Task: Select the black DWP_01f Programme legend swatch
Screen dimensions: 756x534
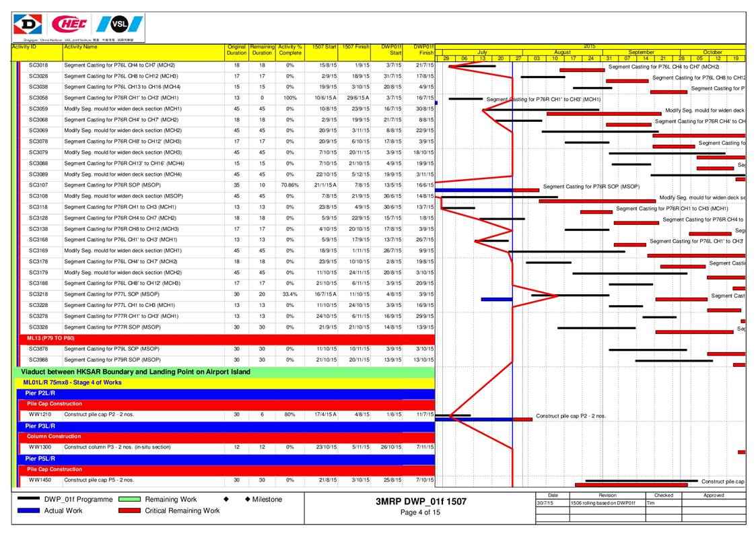Action: [x=28, y=499]
